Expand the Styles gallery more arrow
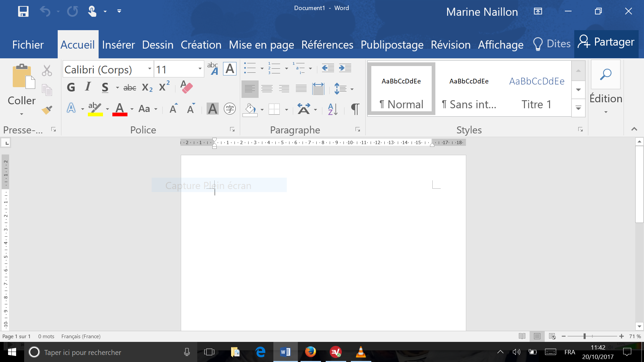Screen dimensions: 644x362 [x=578, y=108]
